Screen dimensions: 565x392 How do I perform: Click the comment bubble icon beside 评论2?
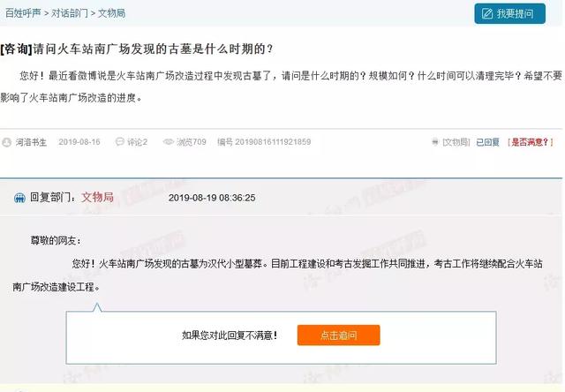click(120, 141)
